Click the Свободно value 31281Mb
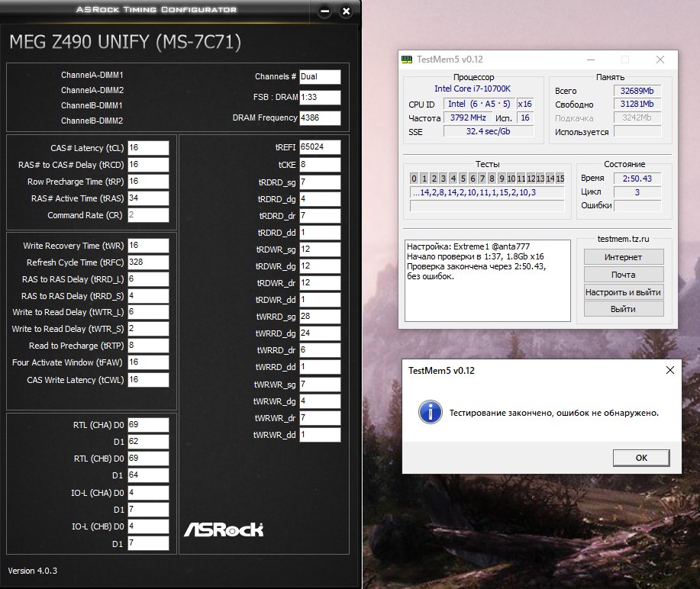This screenshot has height=589, width=700. [x=637, y=104]
